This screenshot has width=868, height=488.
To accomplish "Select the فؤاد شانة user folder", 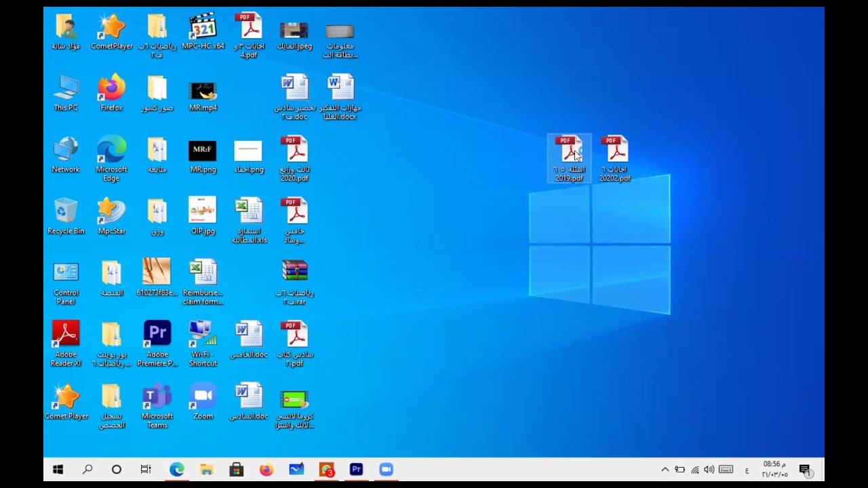I will pyautogui.click(x=66, y=32).
